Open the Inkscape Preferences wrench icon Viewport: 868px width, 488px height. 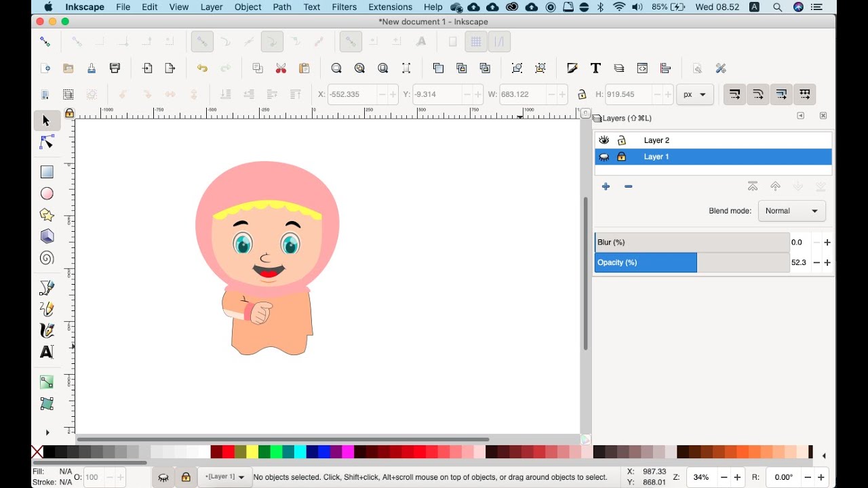[721, 68]
